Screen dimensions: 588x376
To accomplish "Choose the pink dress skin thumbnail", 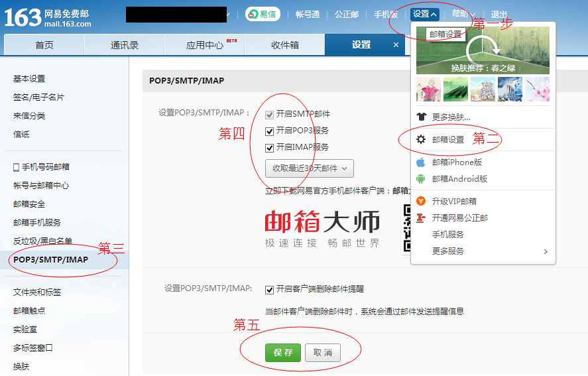I will (429, 90).
